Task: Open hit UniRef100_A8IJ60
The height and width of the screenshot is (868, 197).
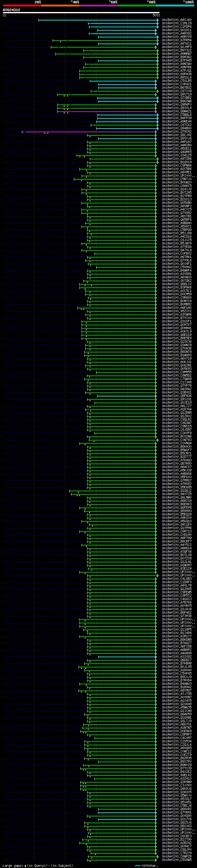Action: tap(177, 20)
